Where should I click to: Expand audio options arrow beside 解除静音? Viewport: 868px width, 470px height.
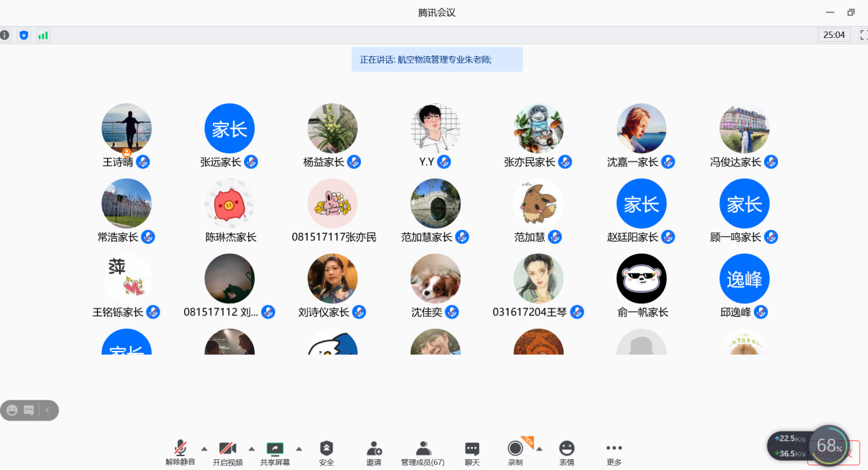[204, 449]
